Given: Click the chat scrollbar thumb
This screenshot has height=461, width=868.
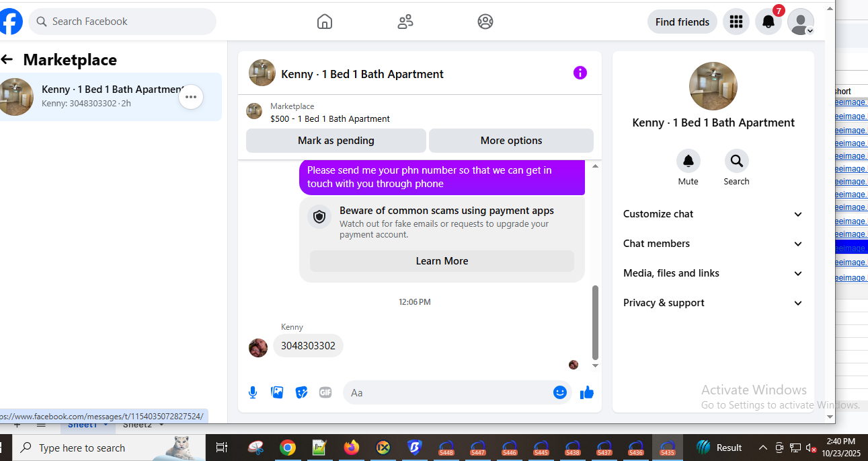Looking at the screenshot, I should tap(595, 322).
